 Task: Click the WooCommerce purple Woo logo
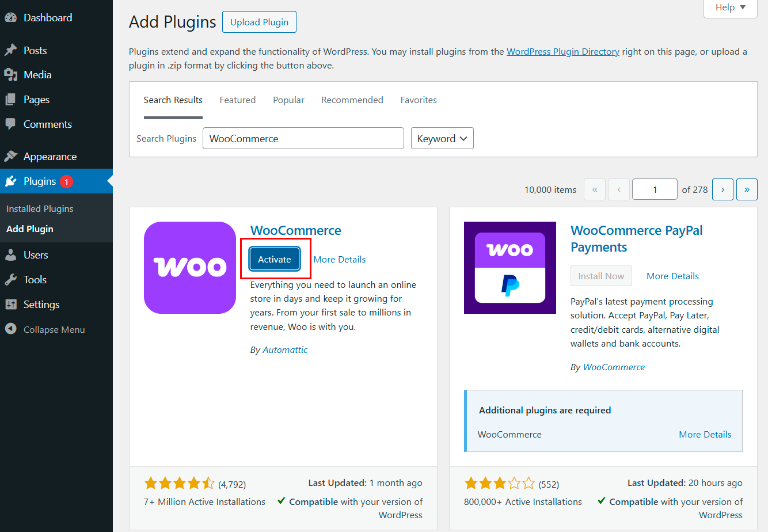click(x=190, y=268)
